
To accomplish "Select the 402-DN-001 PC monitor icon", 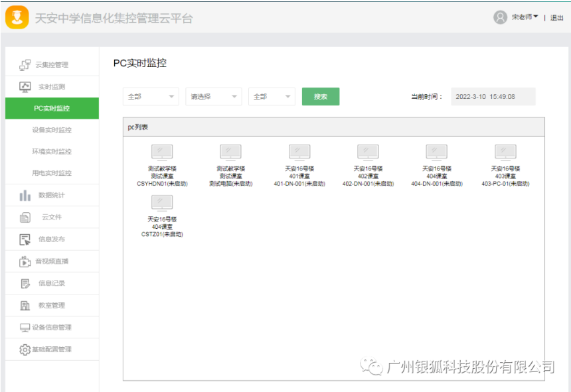I will click(x=368, y=153).
